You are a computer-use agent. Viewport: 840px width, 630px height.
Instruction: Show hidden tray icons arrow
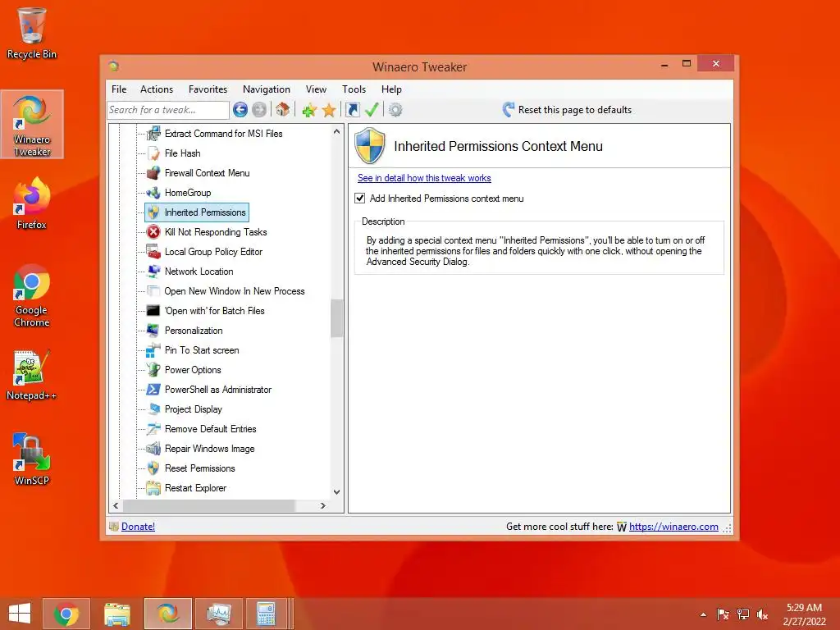(x=703, y=614)
